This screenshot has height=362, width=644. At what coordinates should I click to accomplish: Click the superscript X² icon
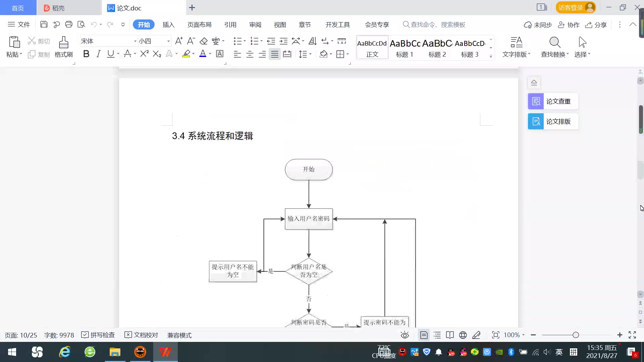coord(144,54)
